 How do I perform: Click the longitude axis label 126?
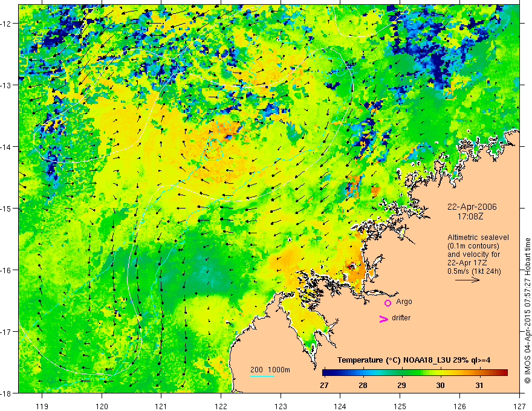click(459, 406)
